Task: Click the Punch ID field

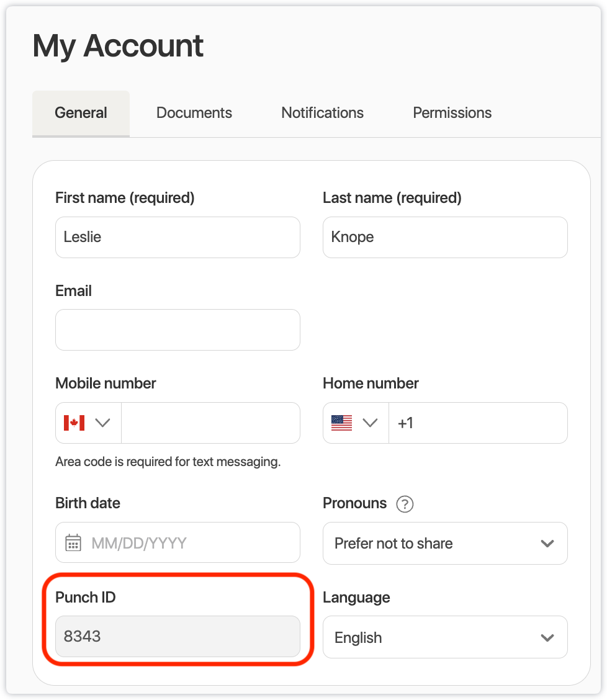Action: click(x=178, y=637)
